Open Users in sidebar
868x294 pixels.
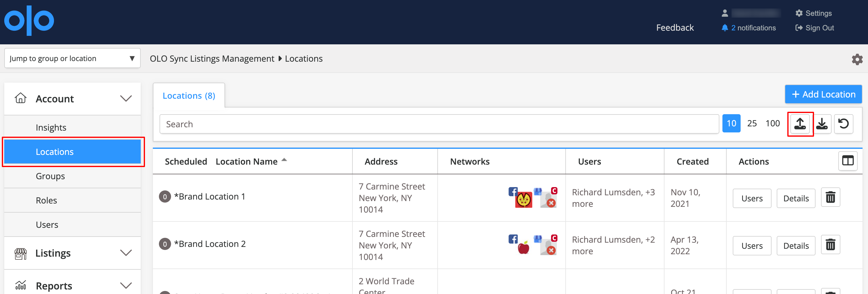(x=72, y=225)
